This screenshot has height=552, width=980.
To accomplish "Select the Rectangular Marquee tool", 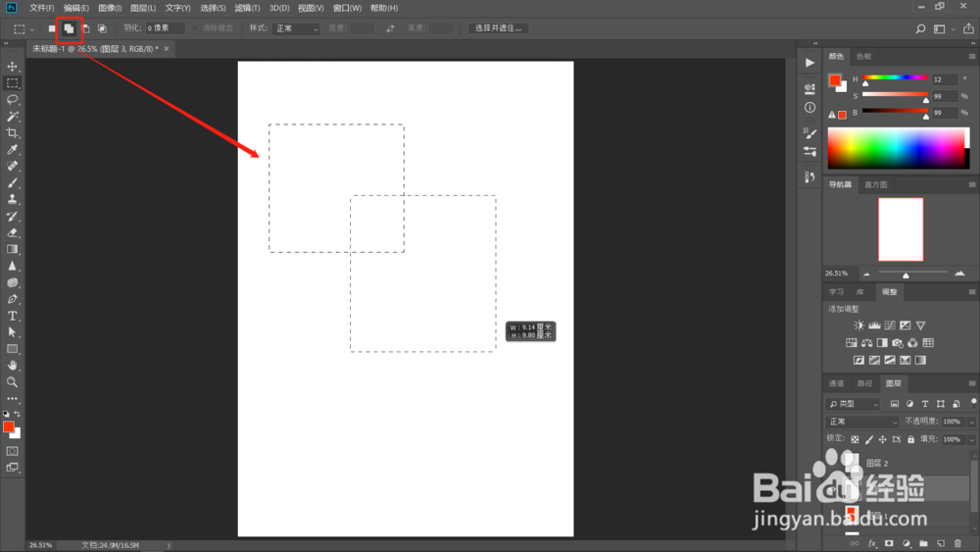I will tap(12, 83).
